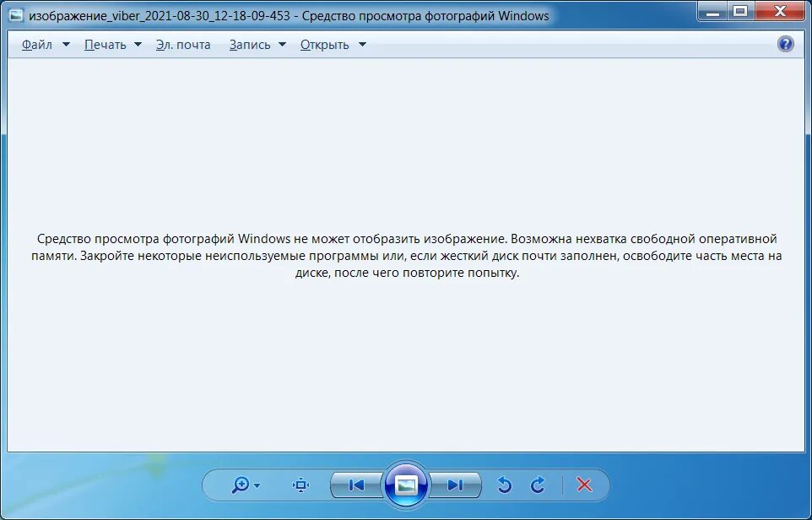The image size is (812, 520).
Task: Fit the image to actual size
Action: pos(300,485)
